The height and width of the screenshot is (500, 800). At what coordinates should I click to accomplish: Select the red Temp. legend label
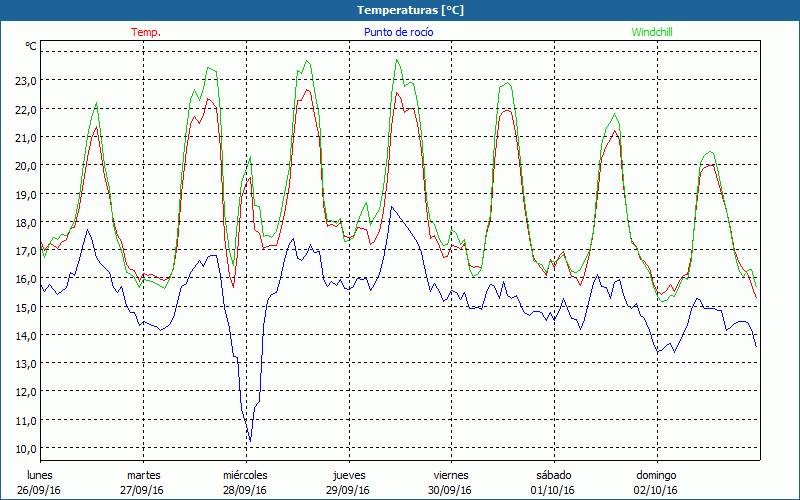pos(146,32)
